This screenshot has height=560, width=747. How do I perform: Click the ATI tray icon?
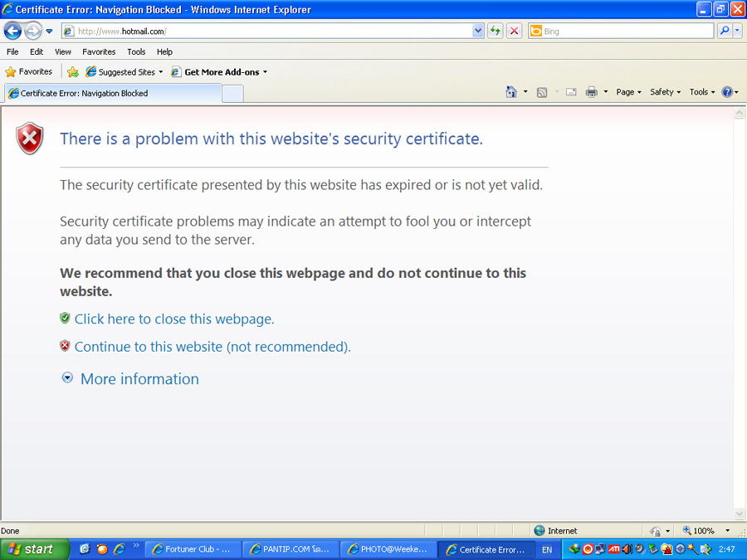[614, 549]
